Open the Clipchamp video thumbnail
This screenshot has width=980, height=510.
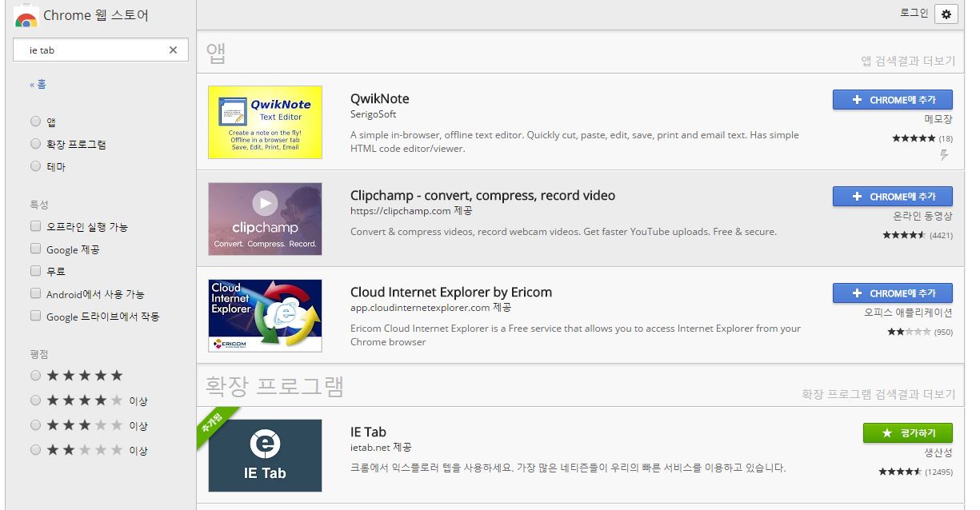(x=265, y=219)
